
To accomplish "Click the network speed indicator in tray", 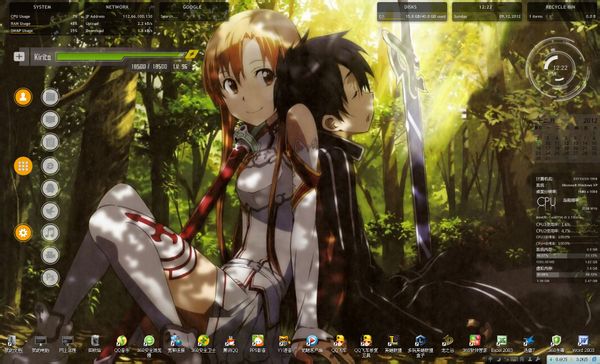I will [x=574, y=360].
